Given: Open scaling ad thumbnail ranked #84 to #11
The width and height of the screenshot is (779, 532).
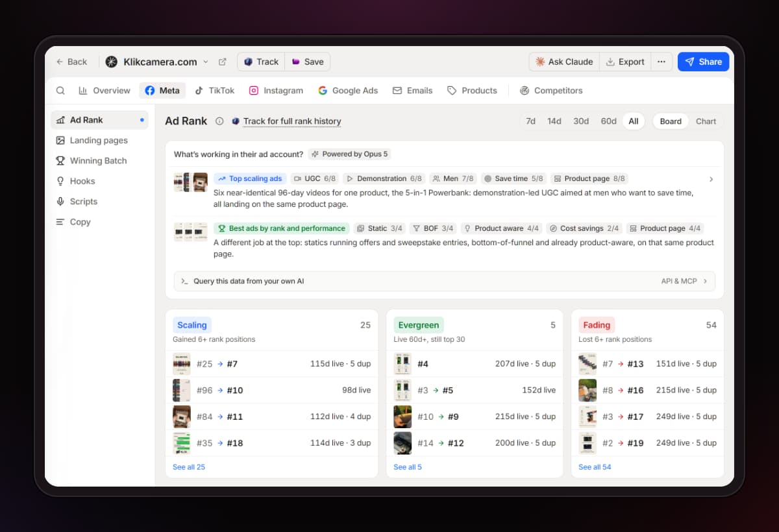Looking at the screenshot, I should [x=182, y=417].
